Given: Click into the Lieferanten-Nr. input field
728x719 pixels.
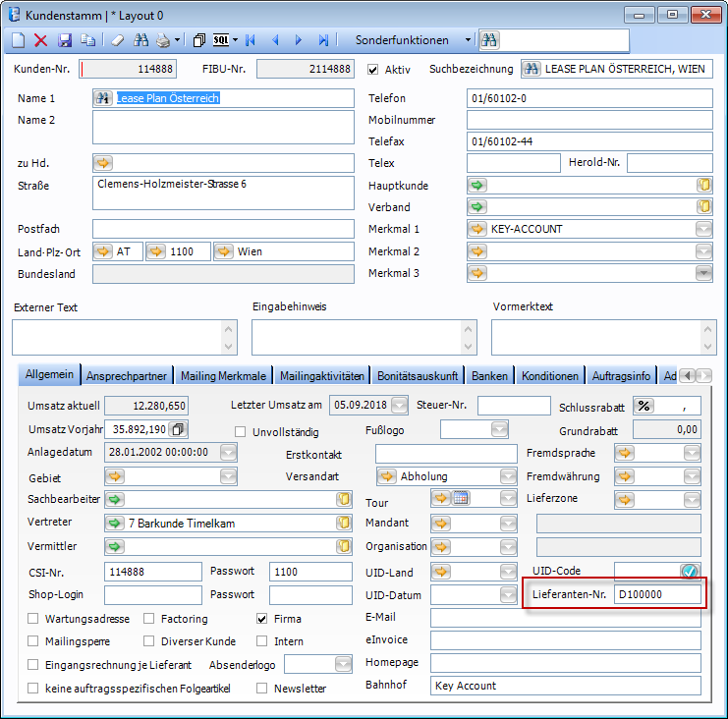Looking at the screenshot, I should click(656, 594).
